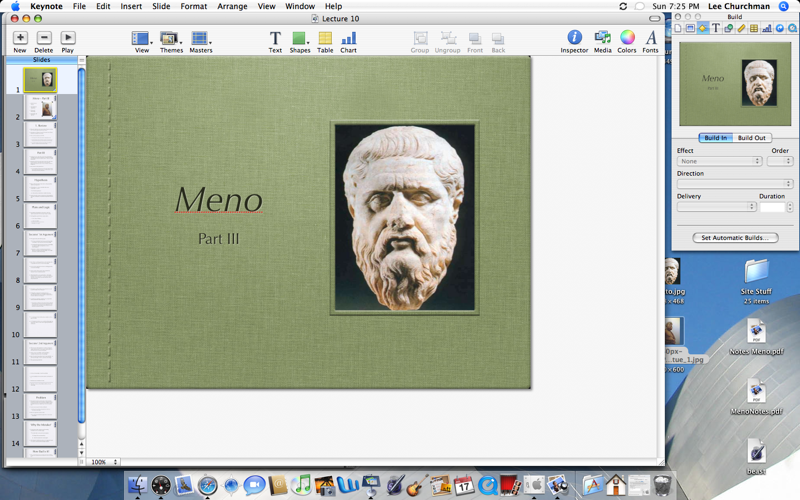Add a Table from the toolbar
This screenshot has height=500, width=800.
point(325,38)
